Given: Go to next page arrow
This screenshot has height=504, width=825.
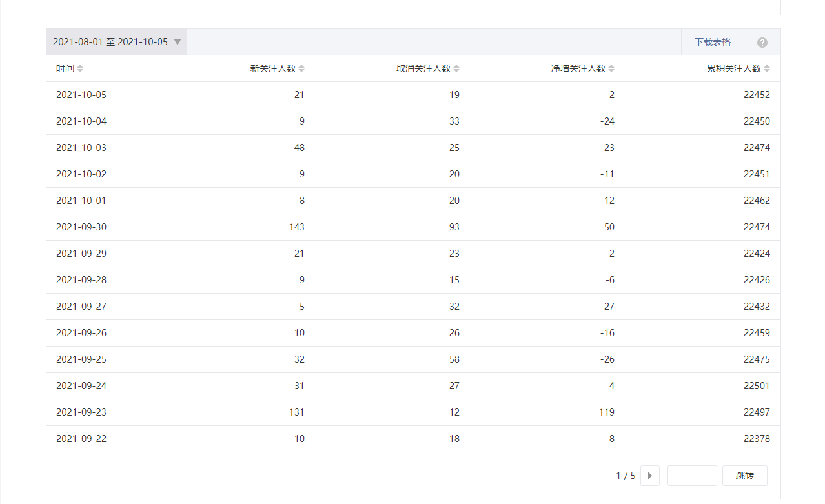Looking at the screenshot, I should 649,476.
